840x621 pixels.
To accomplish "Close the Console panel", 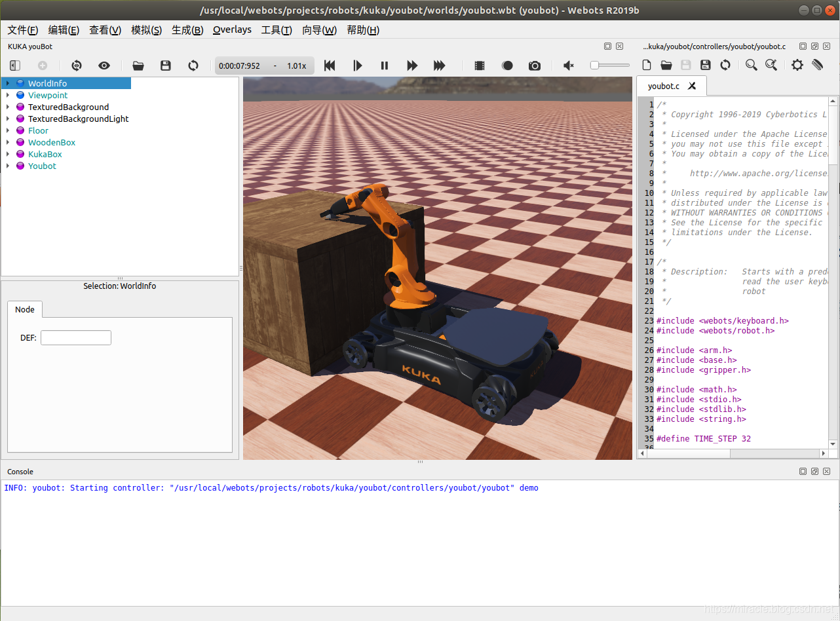I will click(x=827, y=472).
